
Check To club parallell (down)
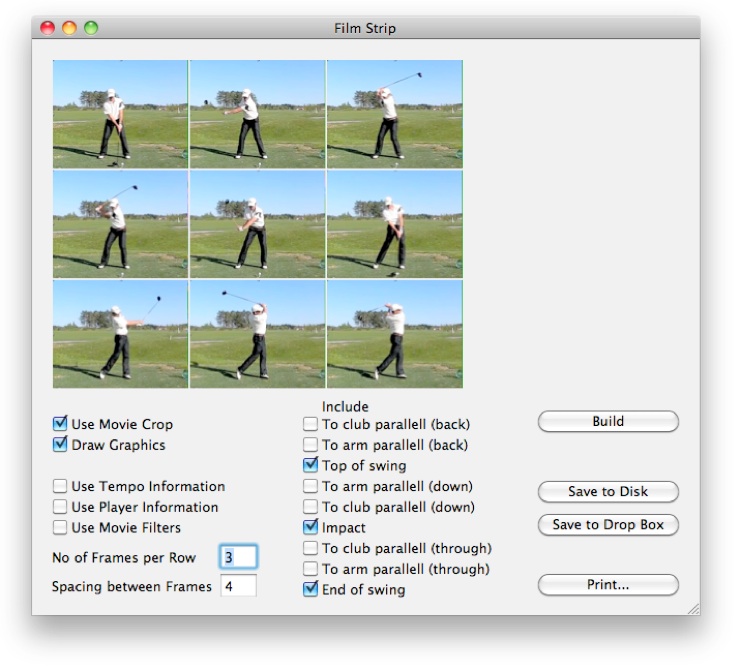point(310,507)
